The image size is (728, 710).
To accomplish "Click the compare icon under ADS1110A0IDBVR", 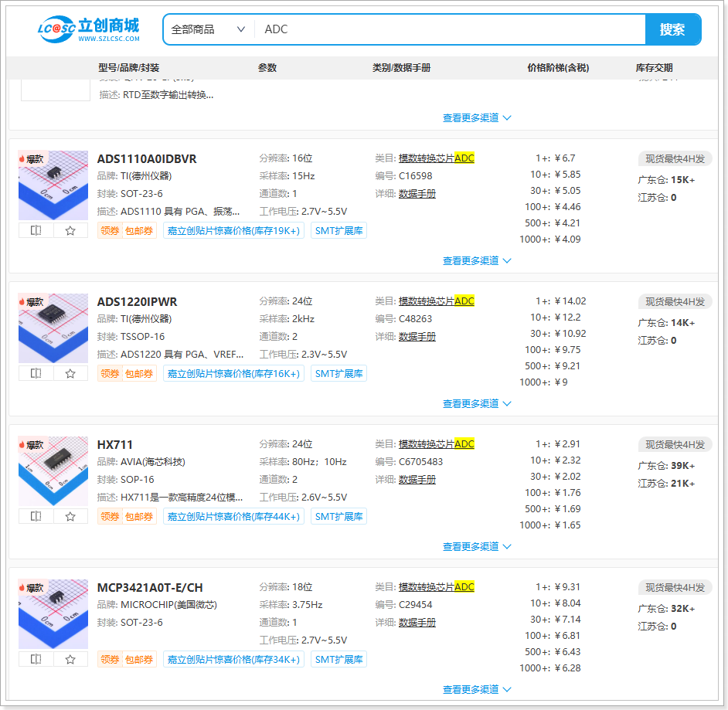I will [x=36, y=231].
